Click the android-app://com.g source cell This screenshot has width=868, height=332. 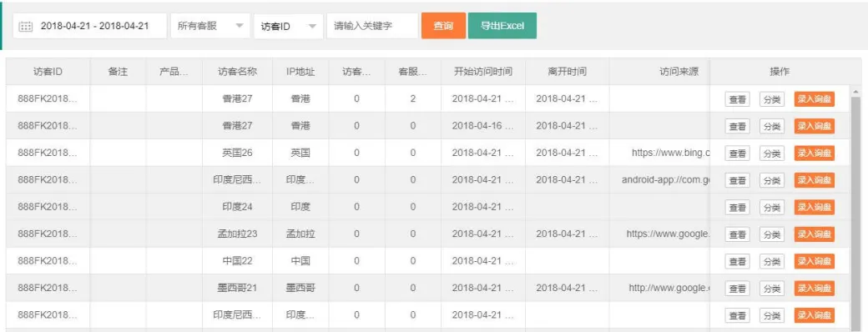[x=660, y=180]
